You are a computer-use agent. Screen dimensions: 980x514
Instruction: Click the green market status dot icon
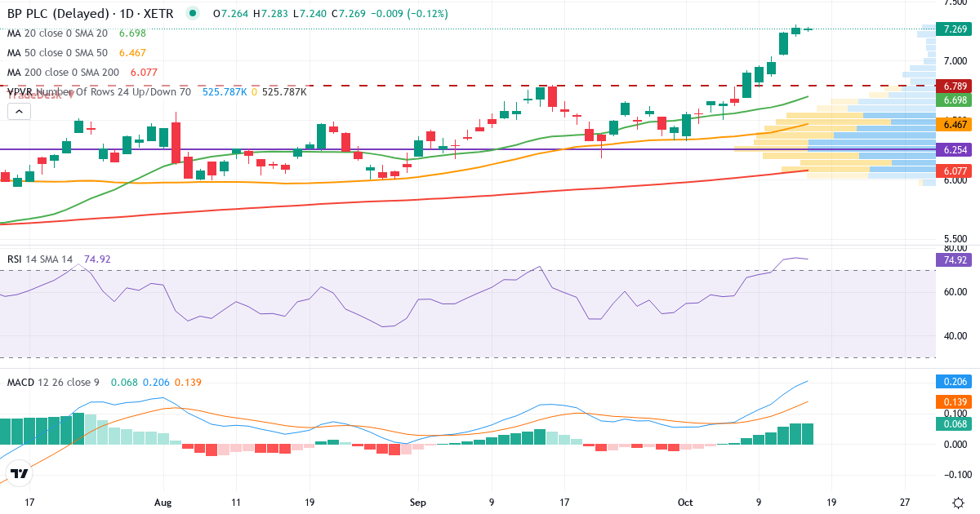click(x=192, y=14)
